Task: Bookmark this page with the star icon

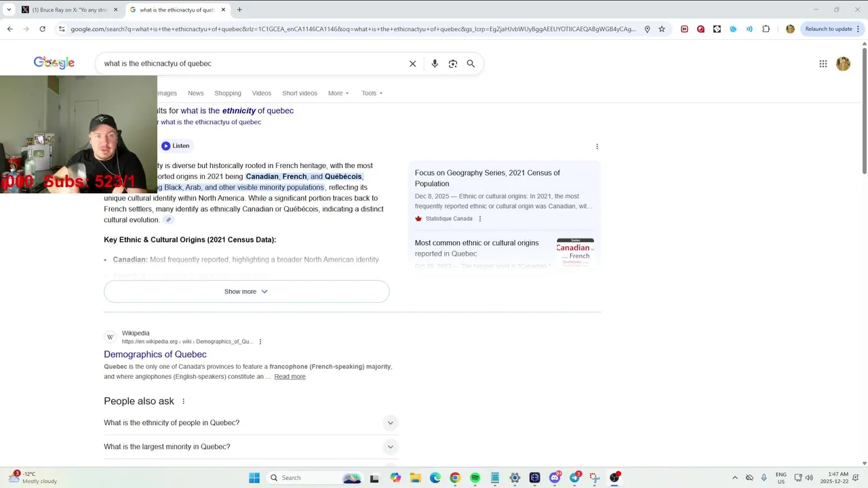Action: pos(662,29)
